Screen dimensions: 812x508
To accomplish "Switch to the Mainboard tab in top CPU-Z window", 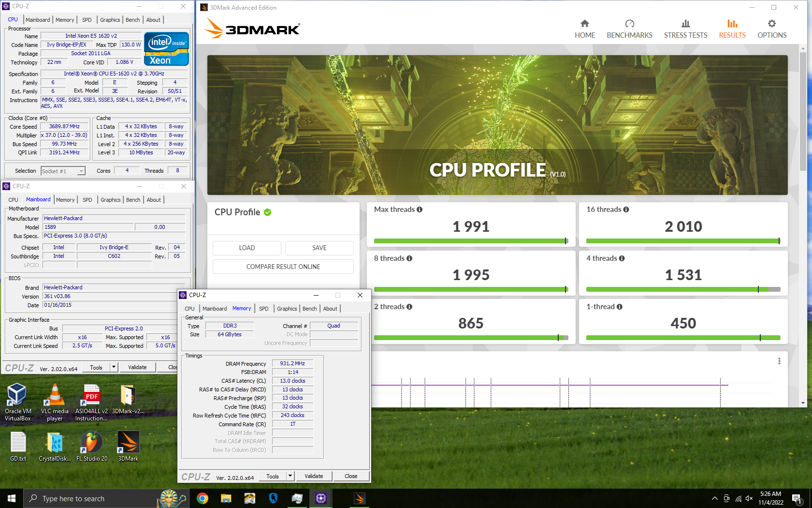I will (x=38, y=20).
